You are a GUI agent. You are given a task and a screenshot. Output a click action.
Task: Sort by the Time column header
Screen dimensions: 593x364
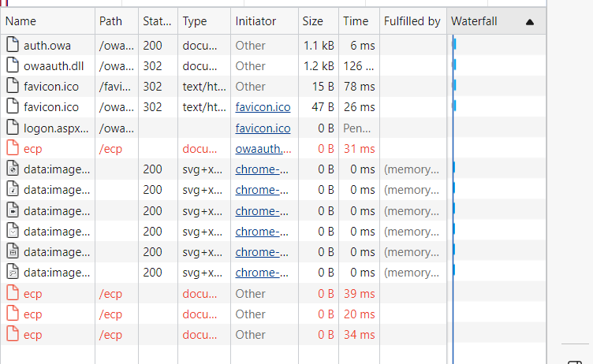(356, 22)
